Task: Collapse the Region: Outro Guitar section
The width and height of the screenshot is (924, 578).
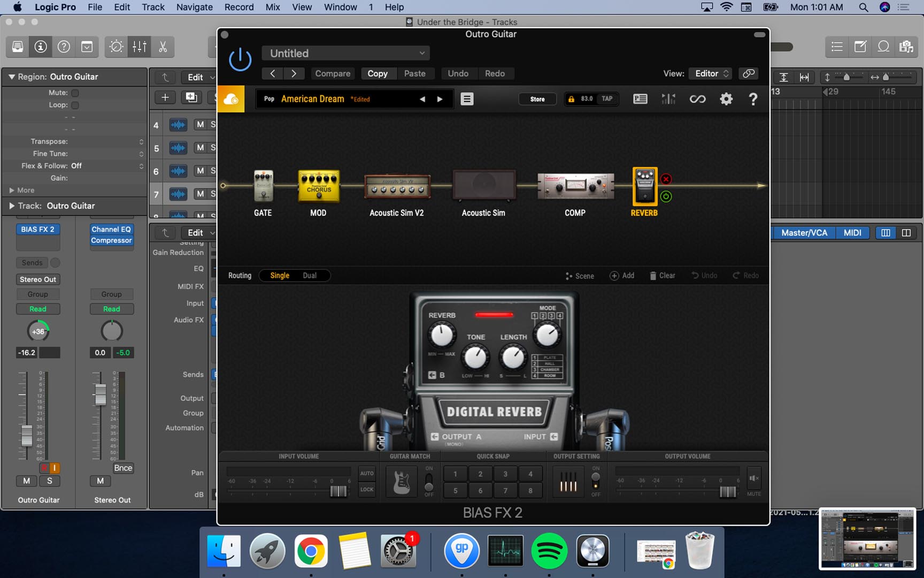Action: click(11, 77)
